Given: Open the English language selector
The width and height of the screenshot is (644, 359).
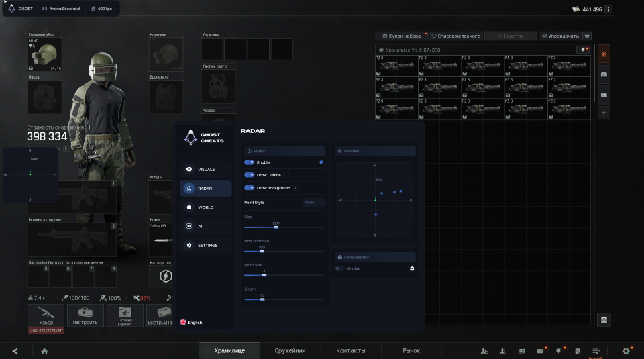Looking at the screenshot, I should pos(191,323).
